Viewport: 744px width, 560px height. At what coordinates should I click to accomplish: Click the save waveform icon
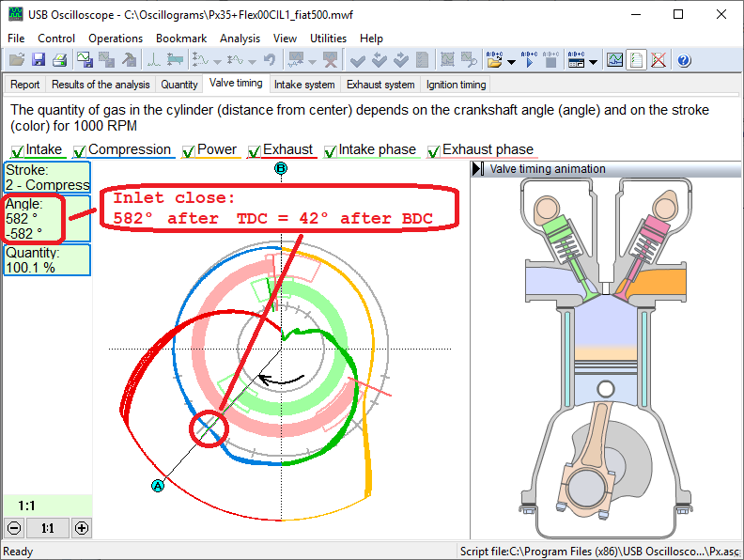coord(85,60)
